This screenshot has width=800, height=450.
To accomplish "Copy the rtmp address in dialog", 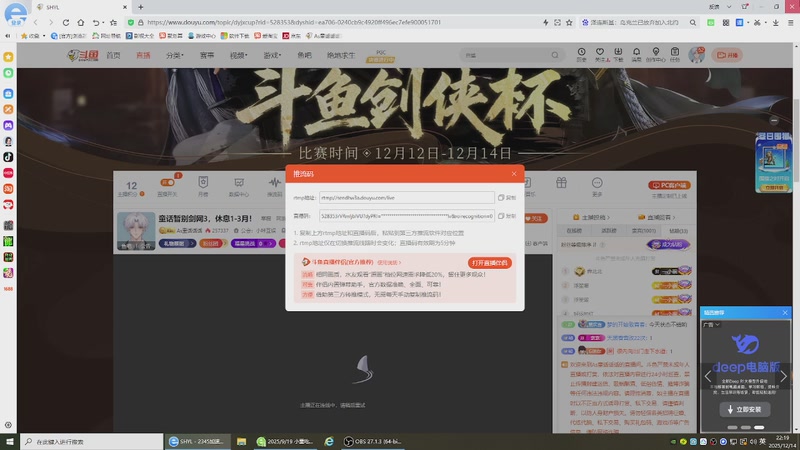I will 507,197.
